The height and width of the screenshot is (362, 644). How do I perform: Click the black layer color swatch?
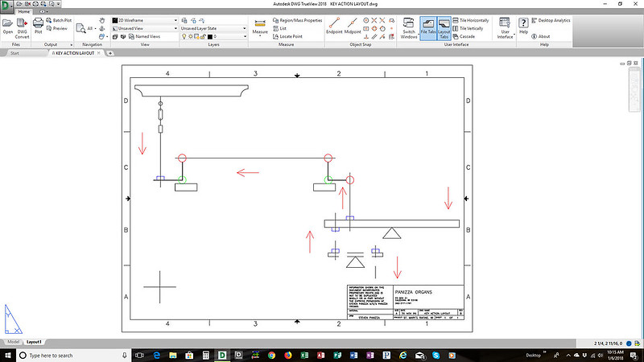[210, 36]
